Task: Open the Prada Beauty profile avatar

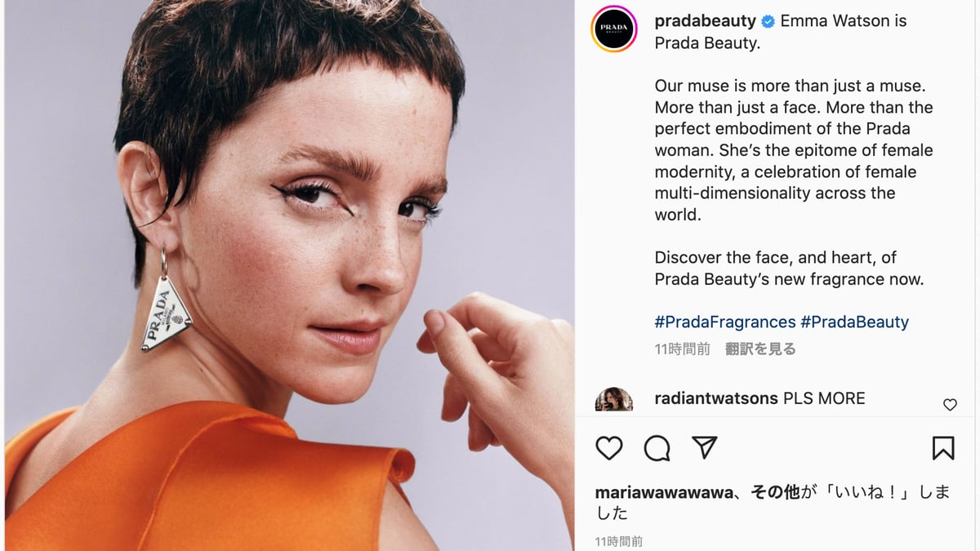Action: pos(614,29)
